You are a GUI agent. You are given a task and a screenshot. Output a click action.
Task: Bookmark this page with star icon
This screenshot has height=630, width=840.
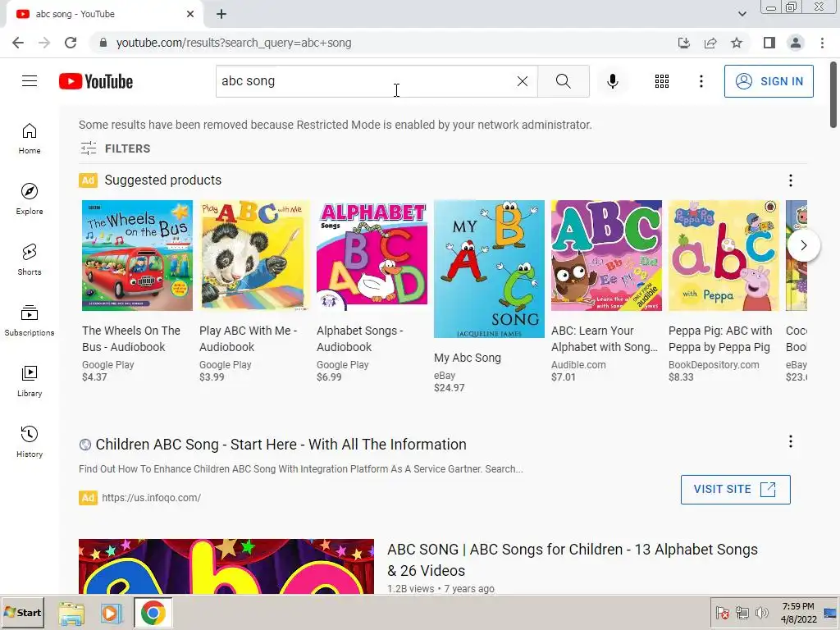[737, 43]
